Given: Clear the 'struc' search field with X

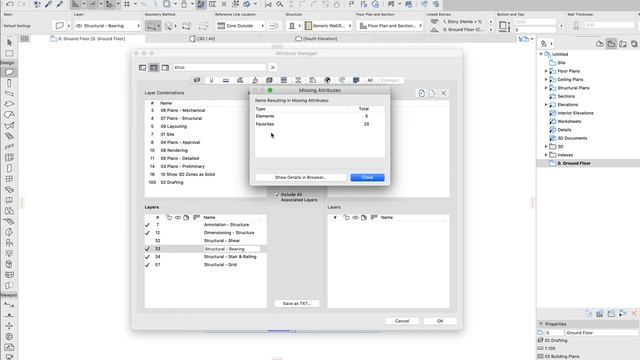Looking at the screenshot, I should coord(273,67).
